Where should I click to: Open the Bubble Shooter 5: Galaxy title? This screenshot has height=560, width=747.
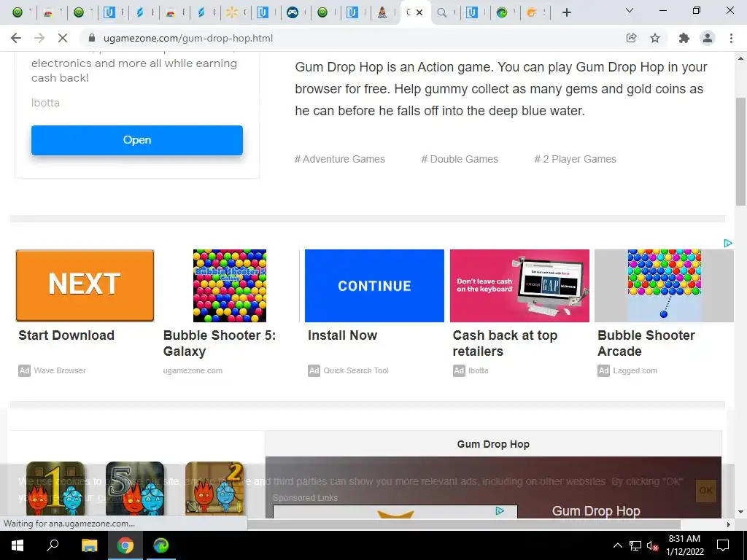(219, 343)
